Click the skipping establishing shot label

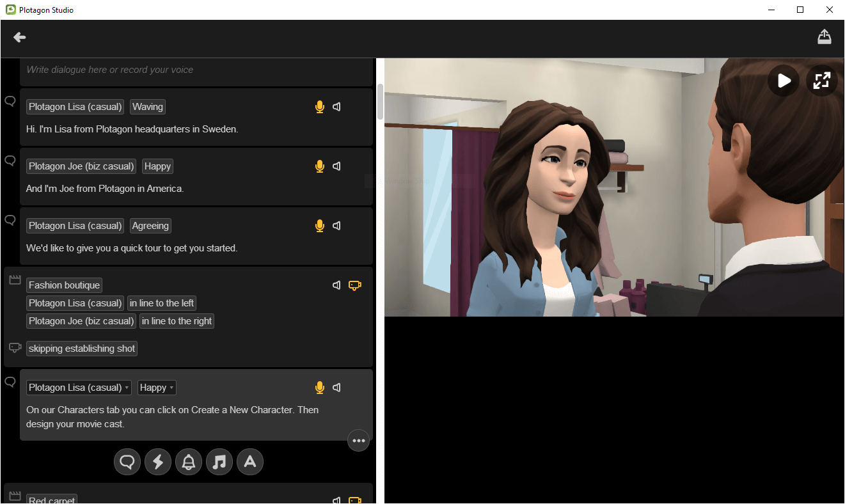(81, 348)
